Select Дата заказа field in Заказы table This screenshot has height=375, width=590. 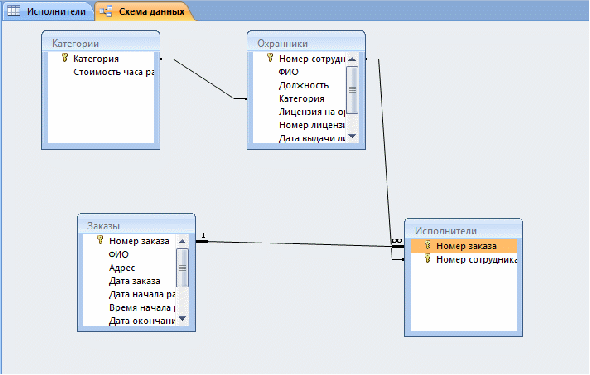pyautogui.click(x=134, y=281)
